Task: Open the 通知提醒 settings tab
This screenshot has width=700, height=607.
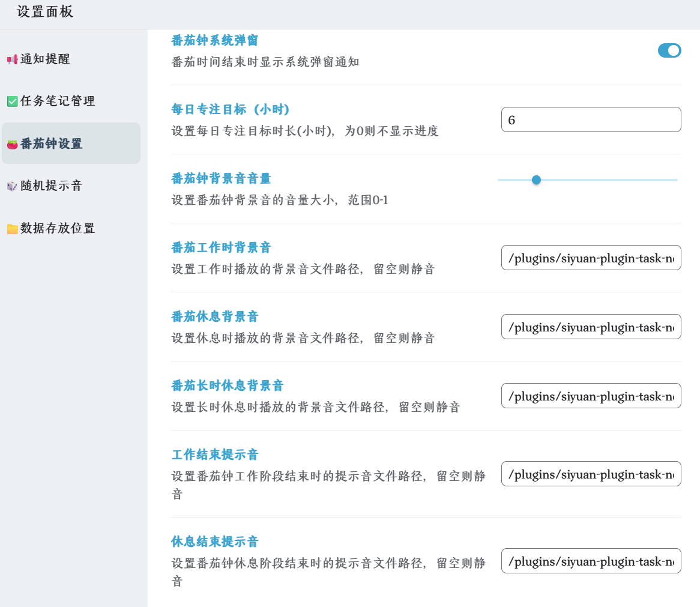Action: pyautogui.click(x=45, y=59)
